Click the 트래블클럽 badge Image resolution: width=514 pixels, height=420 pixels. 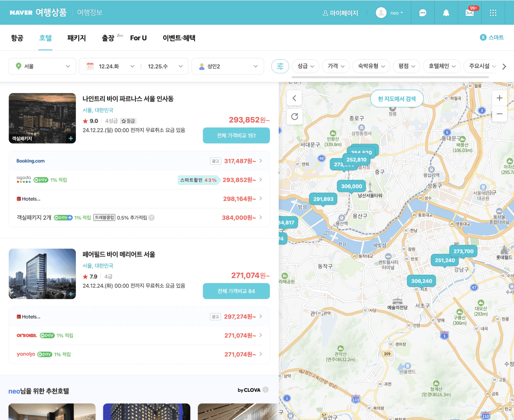coord(105,218)
